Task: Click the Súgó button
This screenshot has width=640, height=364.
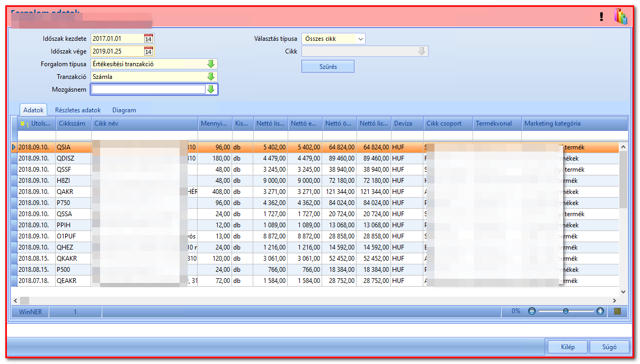Action: pos(610,348)
